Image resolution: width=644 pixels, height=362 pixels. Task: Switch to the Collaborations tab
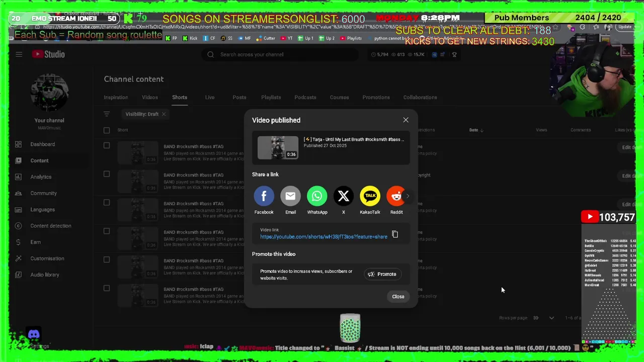(420, 98)
